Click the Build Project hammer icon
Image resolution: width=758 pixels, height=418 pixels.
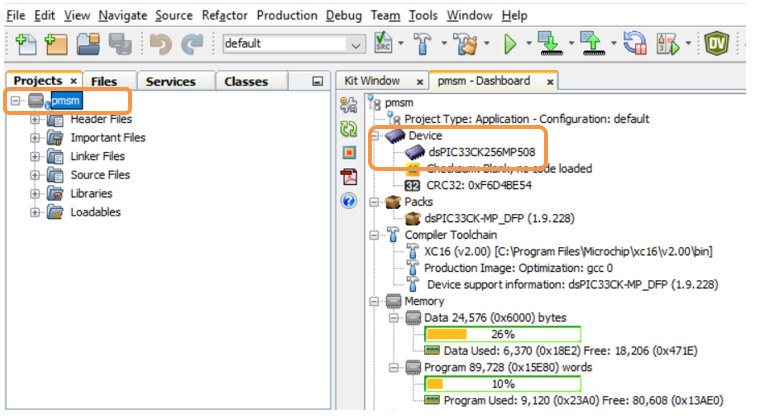(x=423, y=44)
